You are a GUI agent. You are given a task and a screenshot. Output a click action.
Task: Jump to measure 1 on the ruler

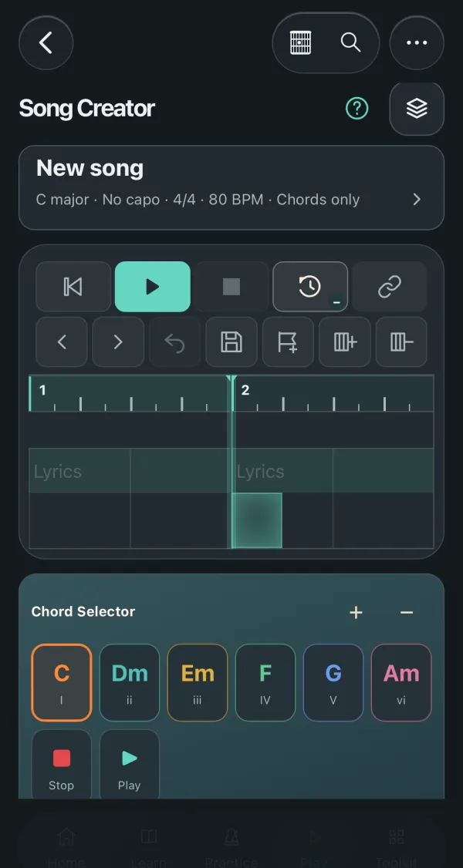point(130,394)
